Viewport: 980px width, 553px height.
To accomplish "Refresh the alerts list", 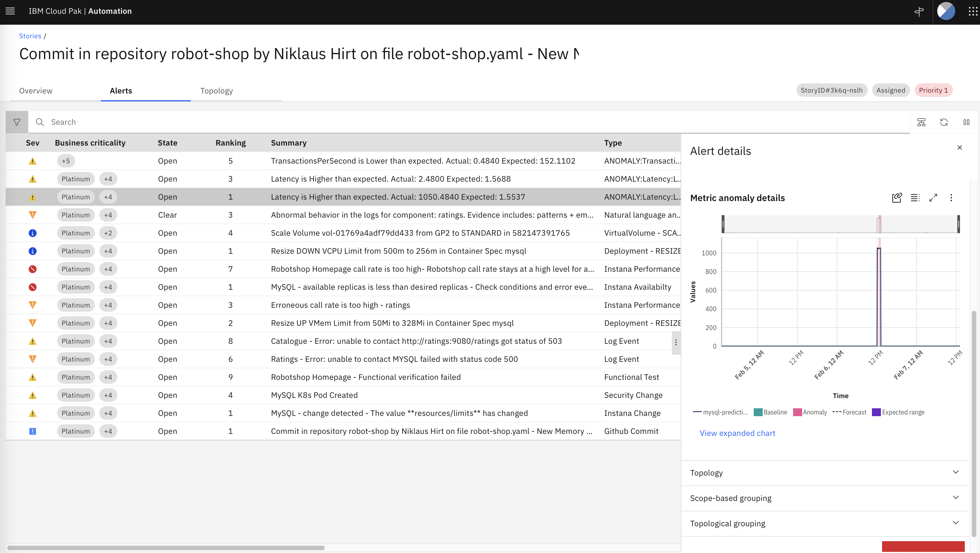I will (944, 122).
